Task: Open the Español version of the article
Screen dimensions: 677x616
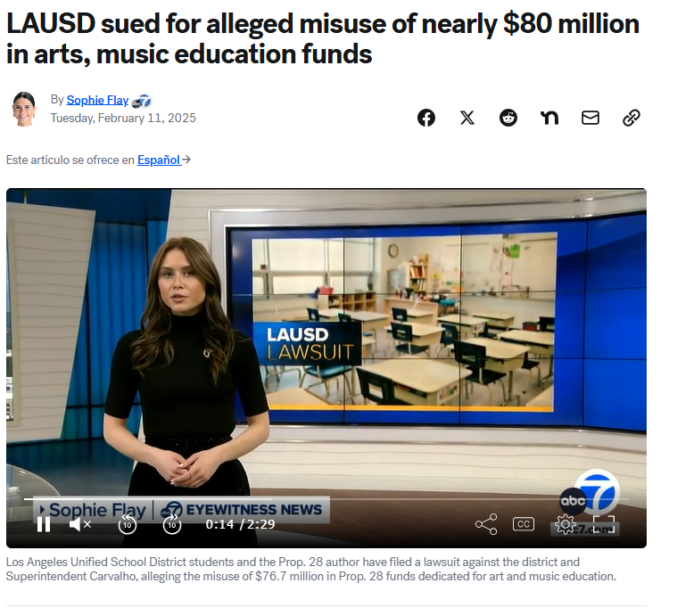Action: pyautogui.click(x=159, y=160)
